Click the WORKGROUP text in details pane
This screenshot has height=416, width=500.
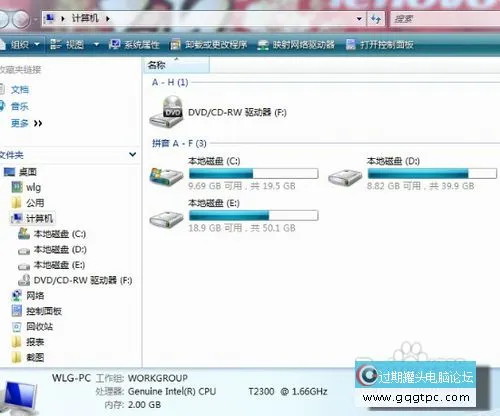tap(158, 378)
